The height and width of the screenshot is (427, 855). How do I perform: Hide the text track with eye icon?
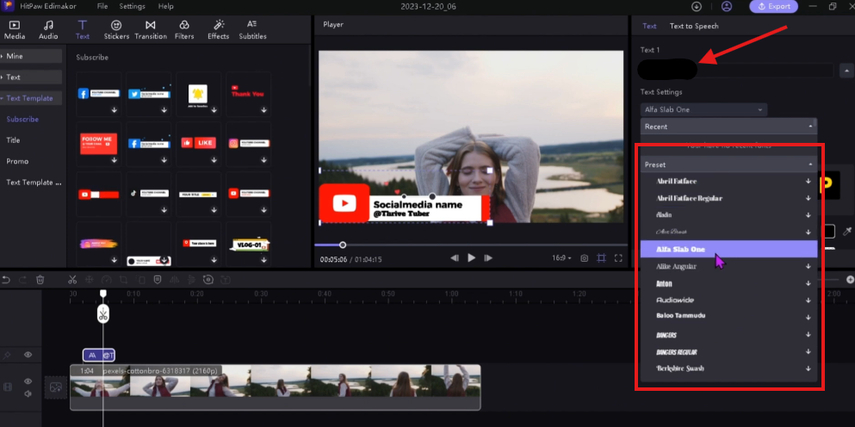coord(28,355)
